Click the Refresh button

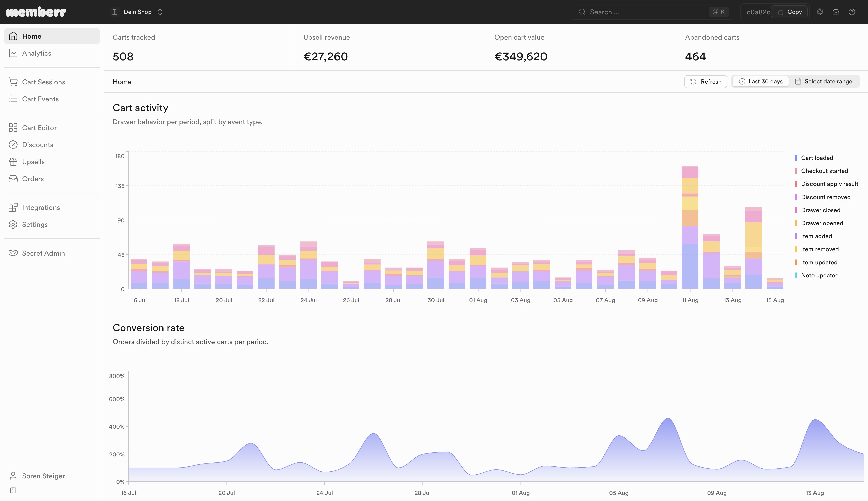[706, 82]
